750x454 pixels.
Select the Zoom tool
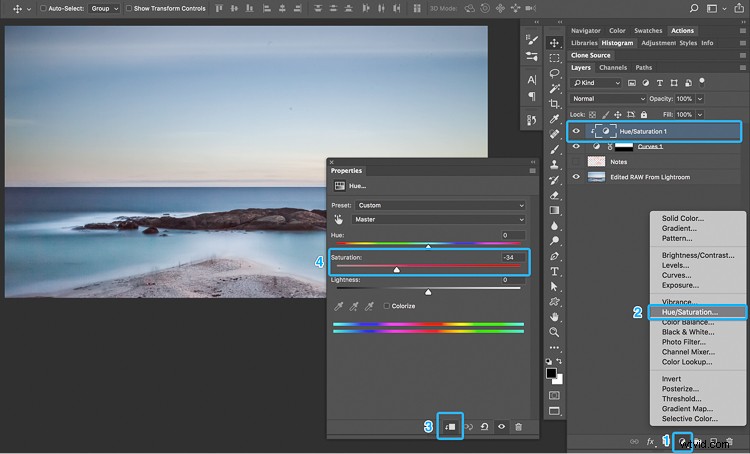(x=554, y=332)
